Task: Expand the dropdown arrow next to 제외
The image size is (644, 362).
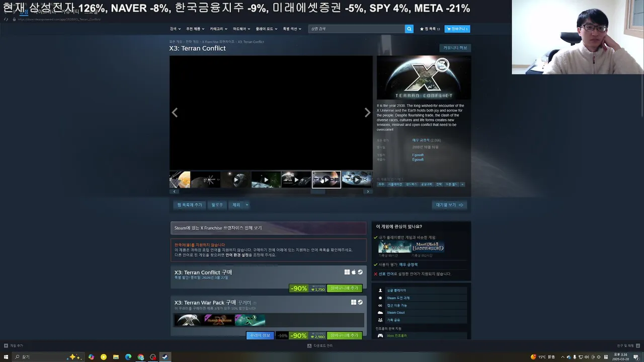Action: [x=247, y=205]
